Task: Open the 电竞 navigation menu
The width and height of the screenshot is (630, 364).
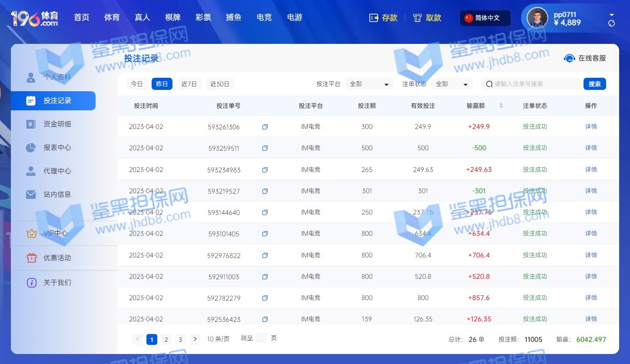Action: pyautogui.click(x=264, y=17)
